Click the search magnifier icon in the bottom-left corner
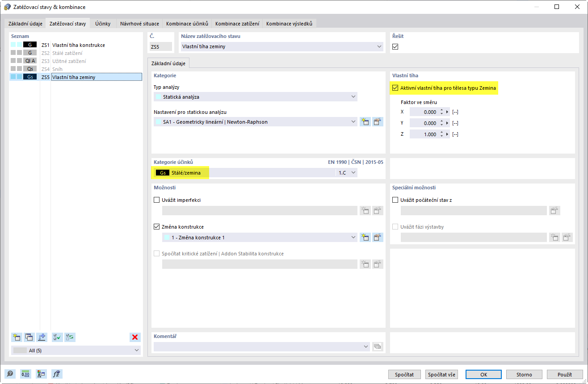The image size is (588, 384). click(x=10, y=374)
